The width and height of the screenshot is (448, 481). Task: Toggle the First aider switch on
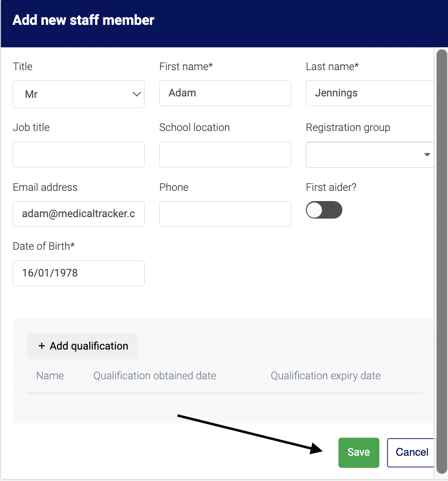click(x=324, y=210)
